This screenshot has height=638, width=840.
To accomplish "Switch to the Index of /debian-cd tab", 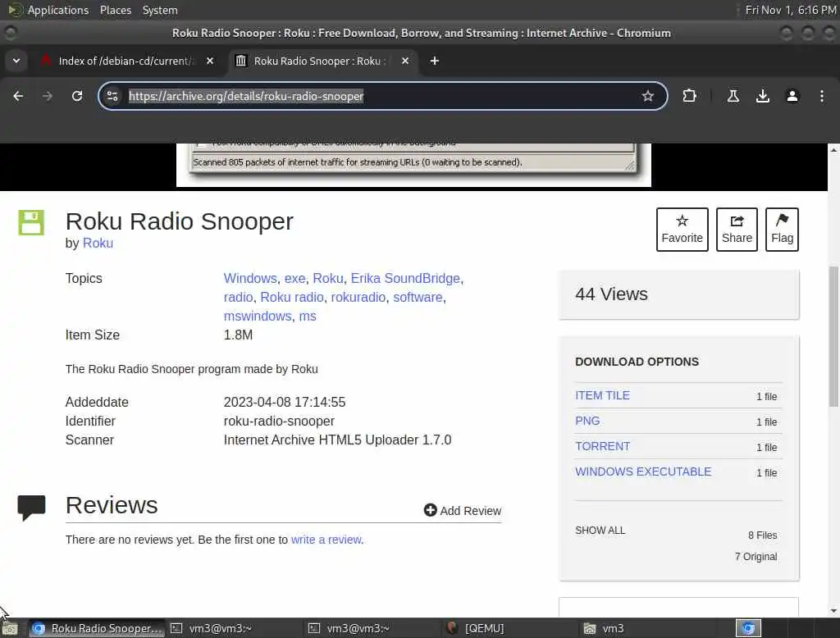I will (x=127, y=61).
